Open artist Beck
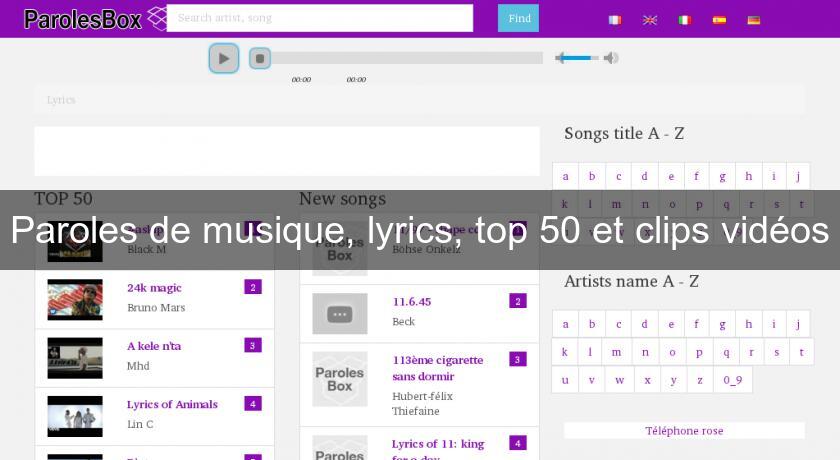The width and height of the screenshot is (840, 460). pyautogui.click(x=403, y=321)
